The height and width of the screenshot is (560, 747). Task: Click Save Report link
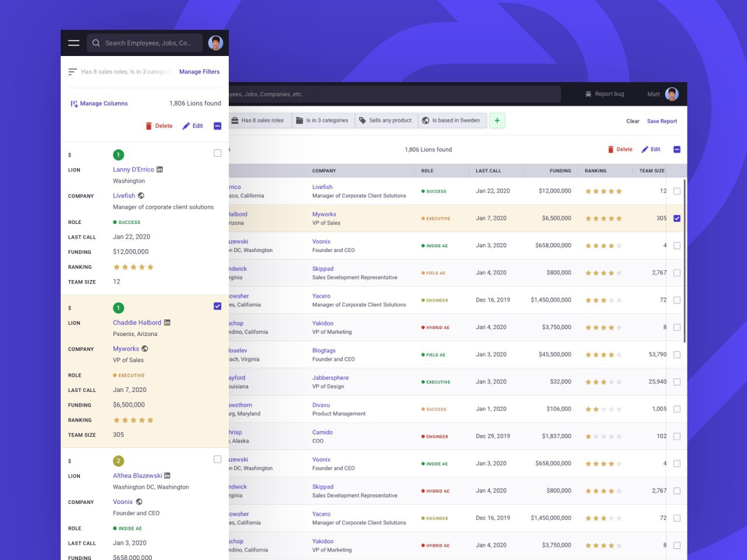tap(662, 121)
